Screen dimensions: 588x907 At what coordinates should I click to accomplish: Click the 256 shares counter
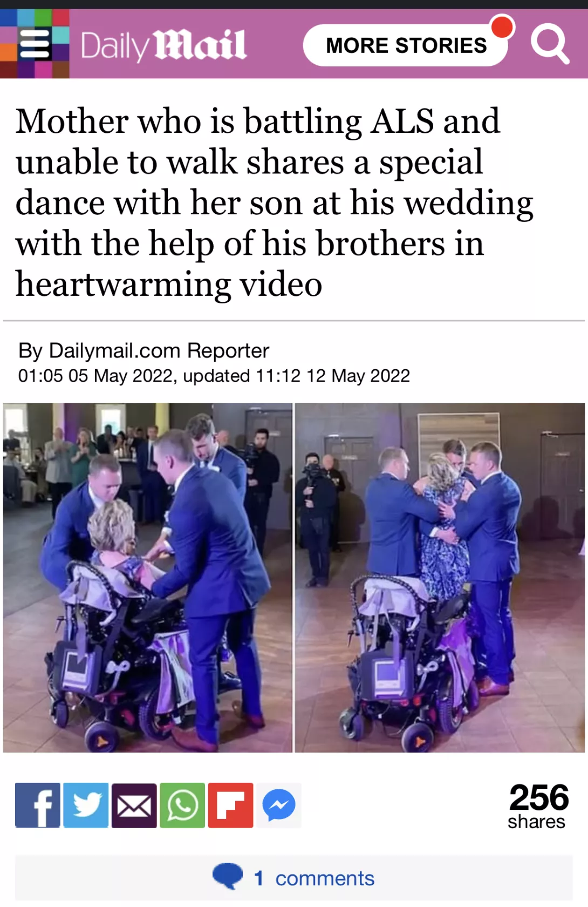click(538, 806)
